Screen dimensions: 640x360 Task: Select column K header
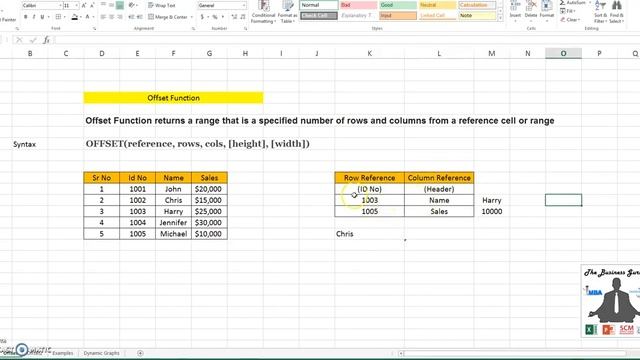tap(369, 53)
